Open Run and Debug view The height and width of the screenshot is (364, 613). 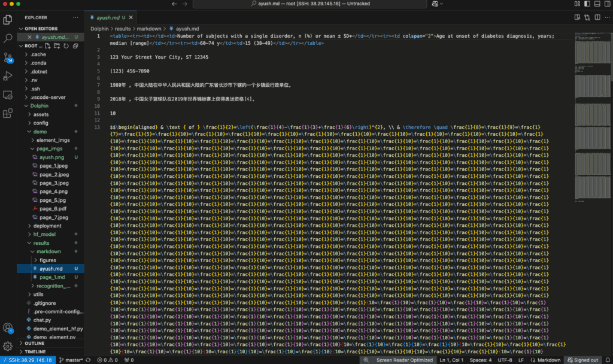click(x=7, y=76)
